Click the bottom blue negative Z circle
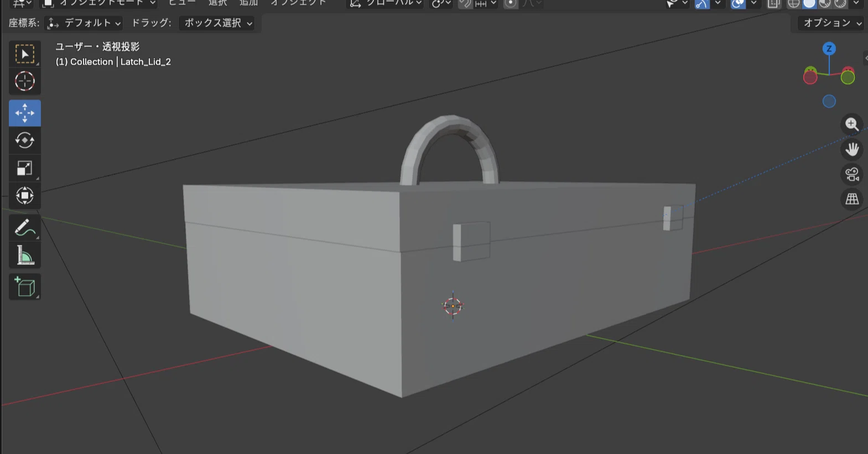This screenshot has width=868, height=454. (829, 101)
